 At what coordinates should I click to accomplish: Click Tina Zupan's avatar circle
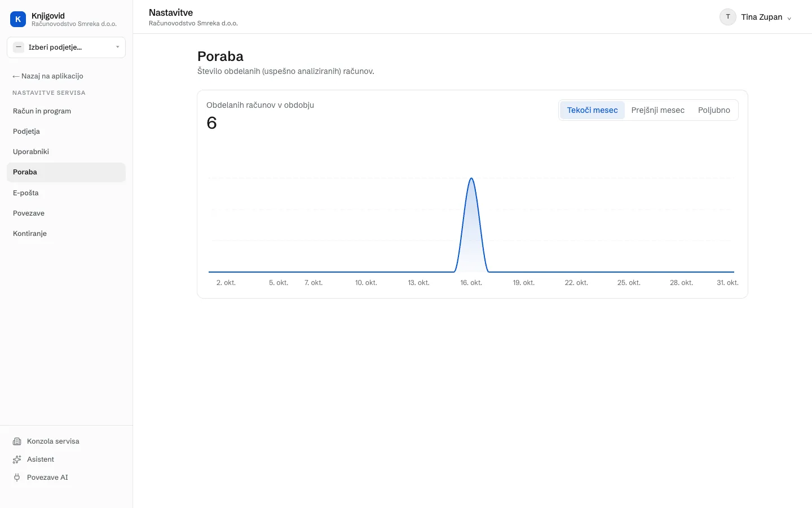(x=728, y=17)
